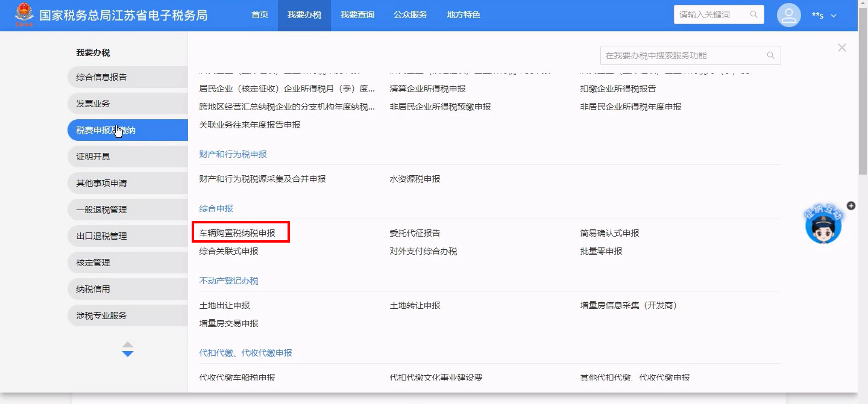Expand the user account dropdown chevron
The image size is (868, 404).
pos(834,16)
